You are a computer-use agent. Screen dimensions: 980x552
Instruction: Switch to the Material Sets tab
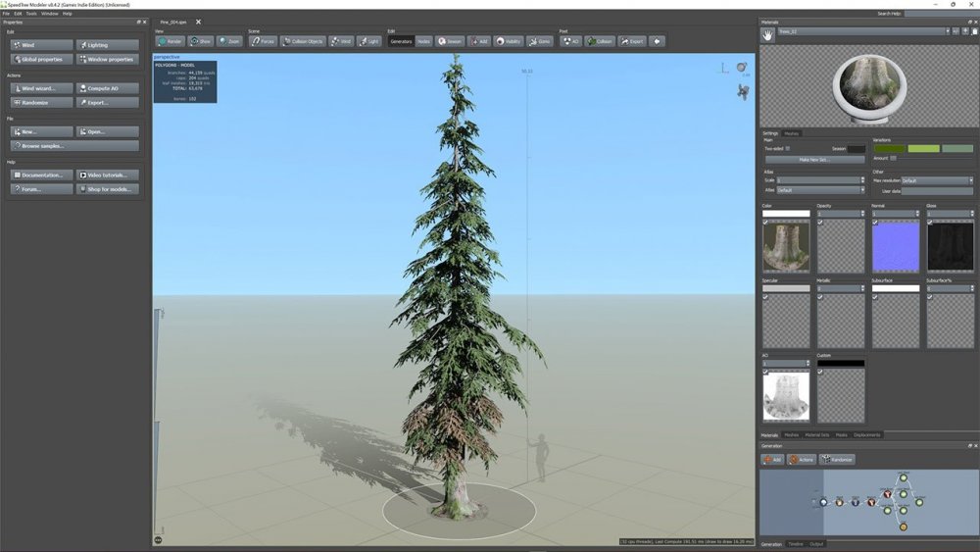tap(817, 435)
